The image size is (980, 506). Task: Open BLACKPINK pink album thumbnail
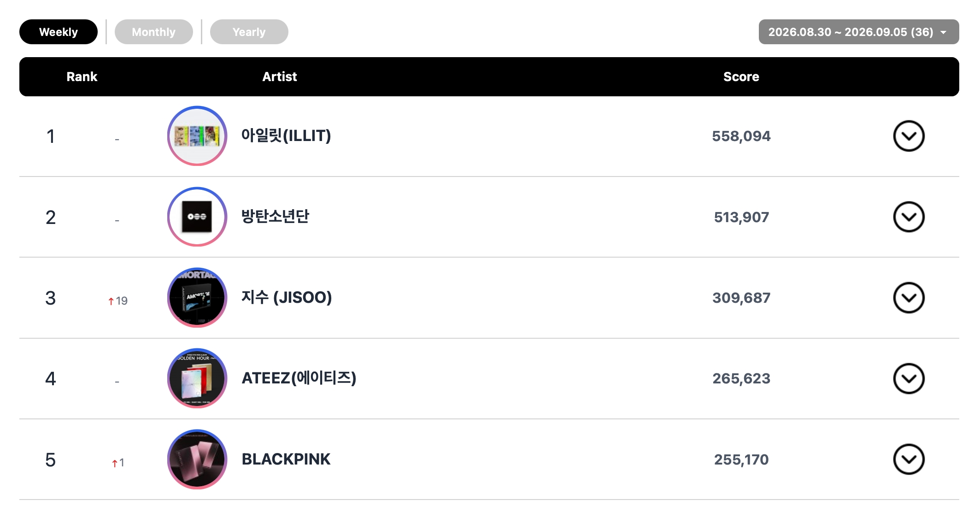point(197,459)
